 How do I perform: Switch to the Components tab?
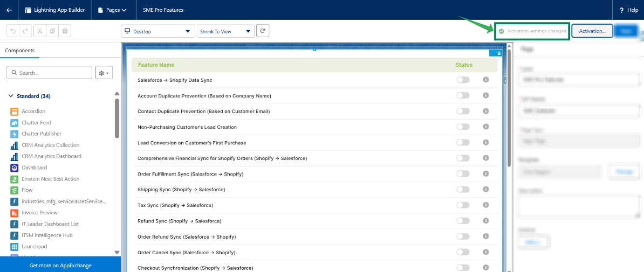pyautogui.click(x=20, y=51)
